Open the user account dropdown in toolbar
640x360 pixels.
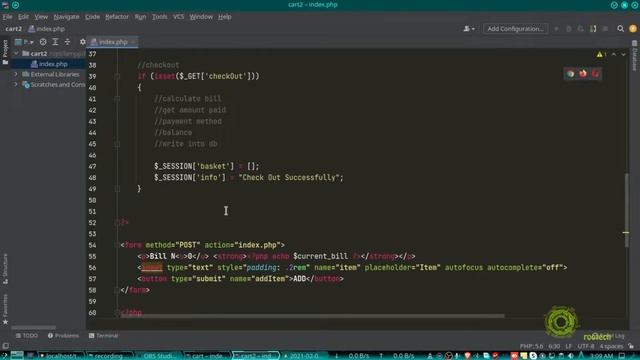point(468,29)
